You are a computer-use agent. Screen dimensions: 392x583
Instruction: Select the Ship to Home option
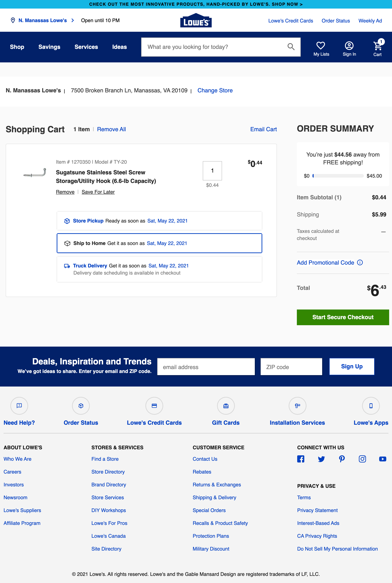(x=159, y=243)
